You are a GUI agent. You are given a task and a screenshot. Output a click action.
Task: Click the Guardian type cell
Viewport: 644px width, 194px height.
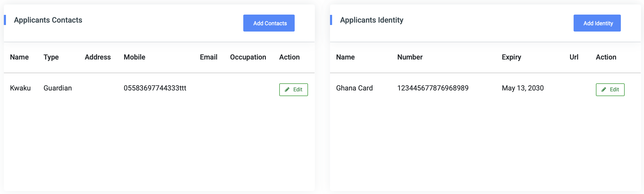click(58, 88)
